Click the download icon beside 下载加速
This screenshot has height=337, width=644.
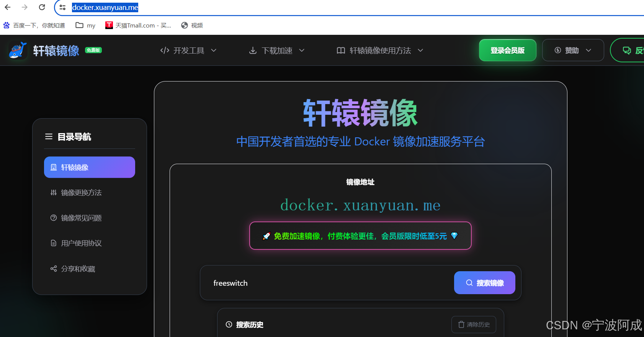253,50
